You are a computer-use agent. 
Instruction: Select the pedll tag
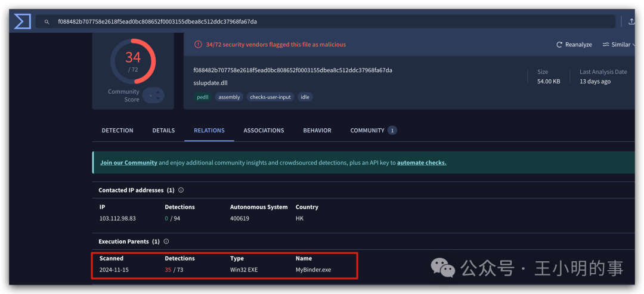tap(203, 97)
